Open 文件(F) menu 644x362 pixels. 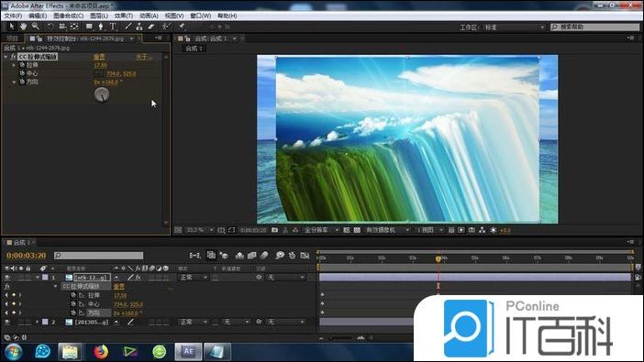13,16
